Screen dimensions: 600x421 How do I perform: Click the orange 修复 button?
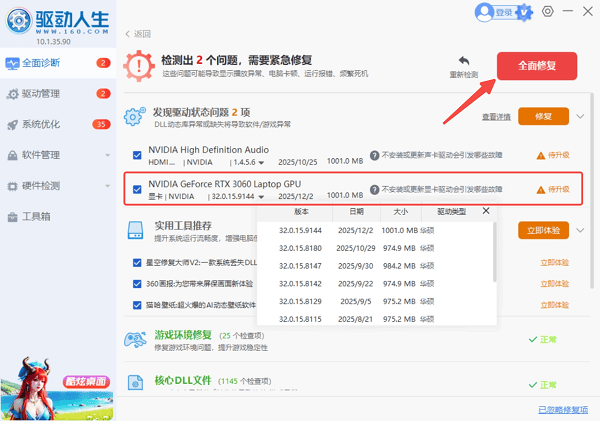(x=543, y=116)
